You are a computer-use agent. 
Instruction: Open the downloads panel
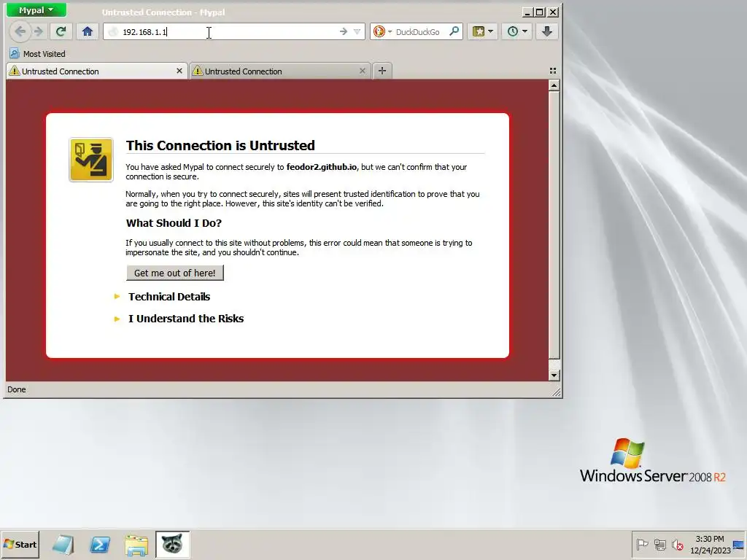[547, 31]
